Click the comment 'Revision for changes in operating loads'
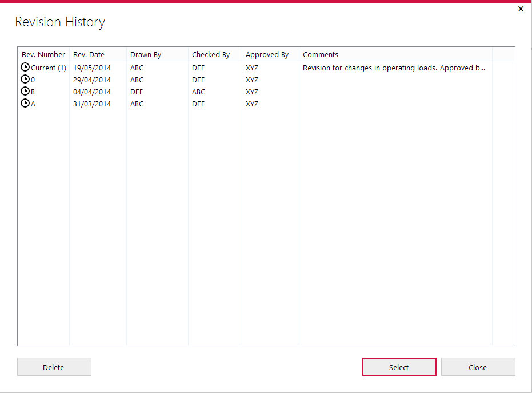 (394, 68)
